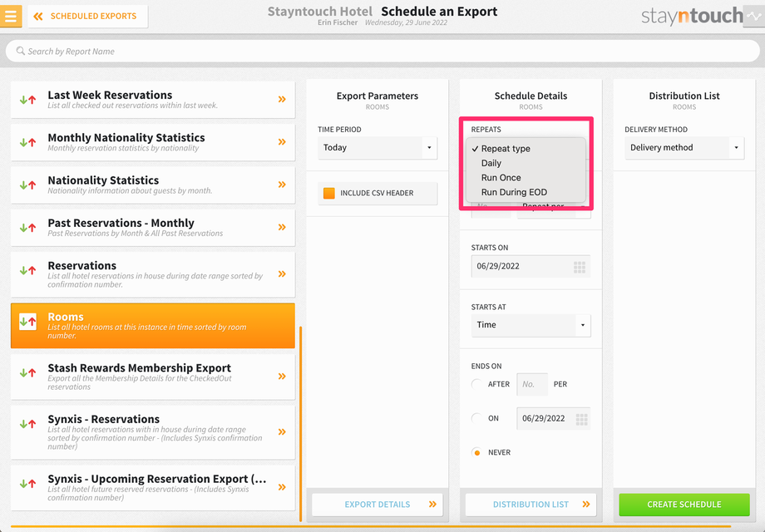Choose the Repeat type option in dropdown

tap(526, 149)
